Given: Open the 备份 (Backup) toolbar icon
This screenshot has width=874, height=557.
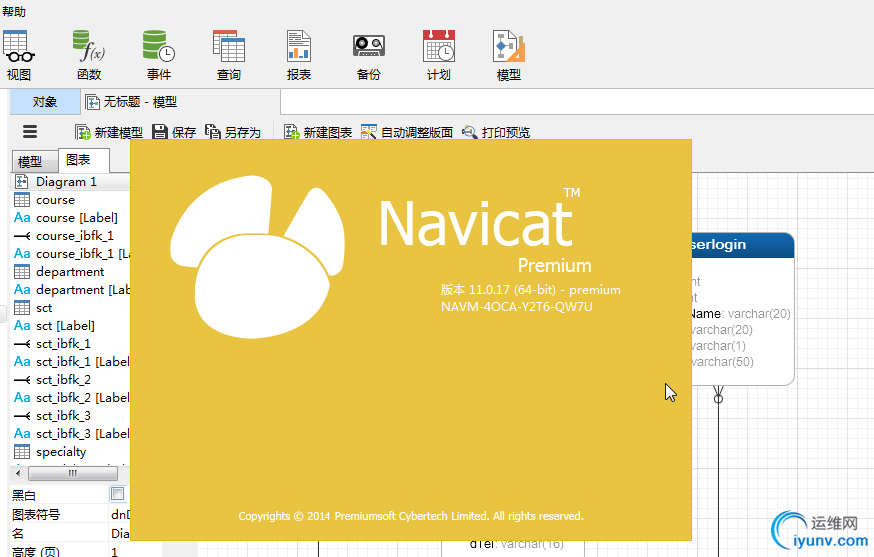Looking at the screenshot, I should [x=369, y=55].
